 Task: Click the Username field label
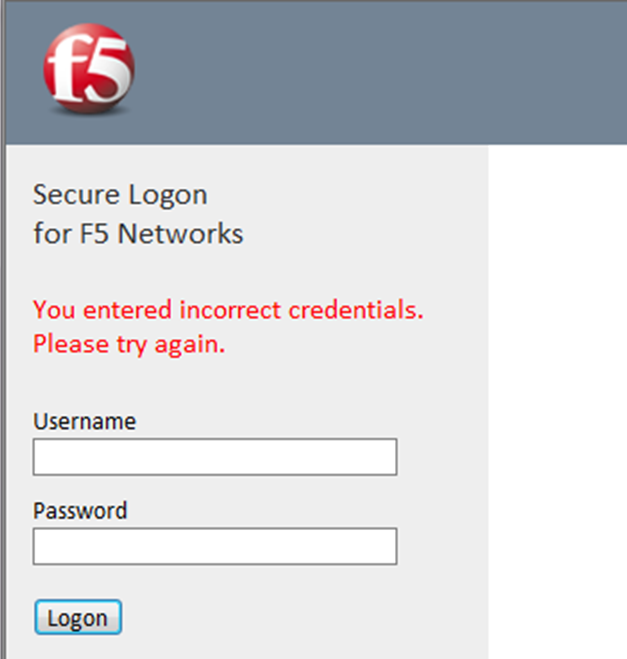tap(84, 421)
